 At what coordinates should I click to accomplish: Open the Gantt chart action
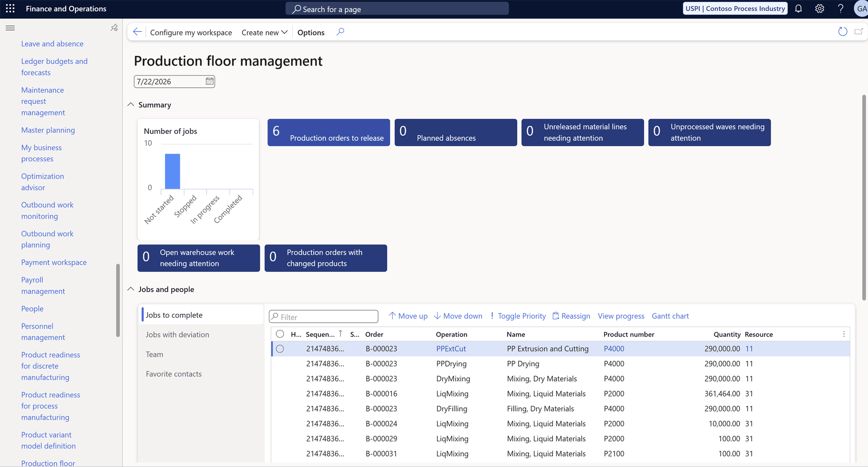point(670,316)
